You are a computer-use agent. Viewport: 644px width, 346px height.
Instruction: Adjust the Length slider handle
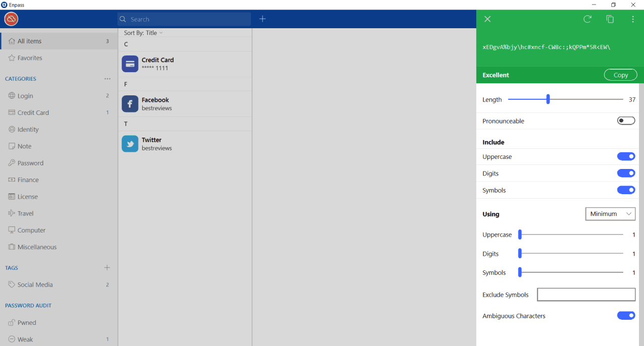(548, 99)
